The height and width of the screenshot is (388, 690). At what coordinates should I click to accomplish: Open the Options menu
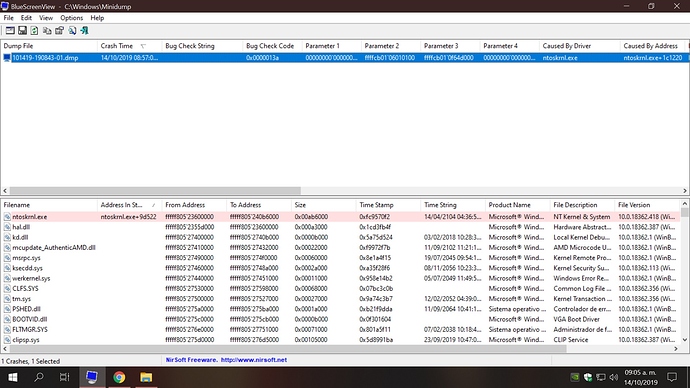click(x=71, y=18)
